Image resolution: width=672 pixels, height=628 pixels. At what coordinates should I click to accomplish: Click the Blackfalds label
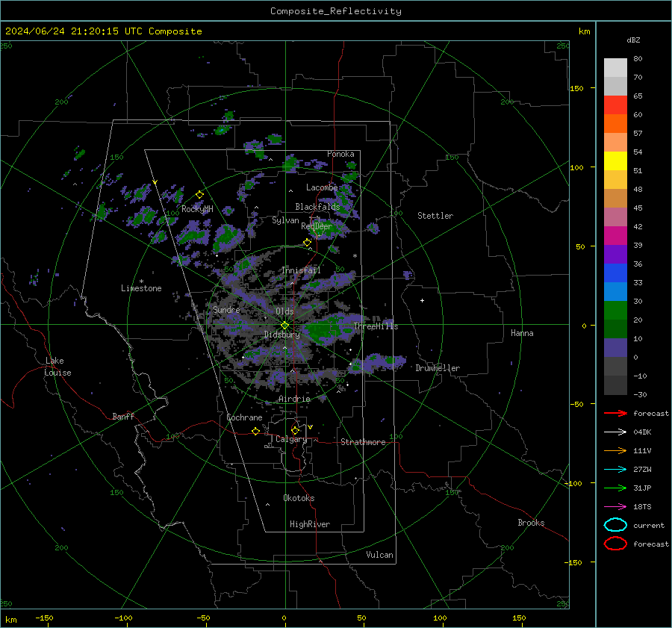point(317,207)
